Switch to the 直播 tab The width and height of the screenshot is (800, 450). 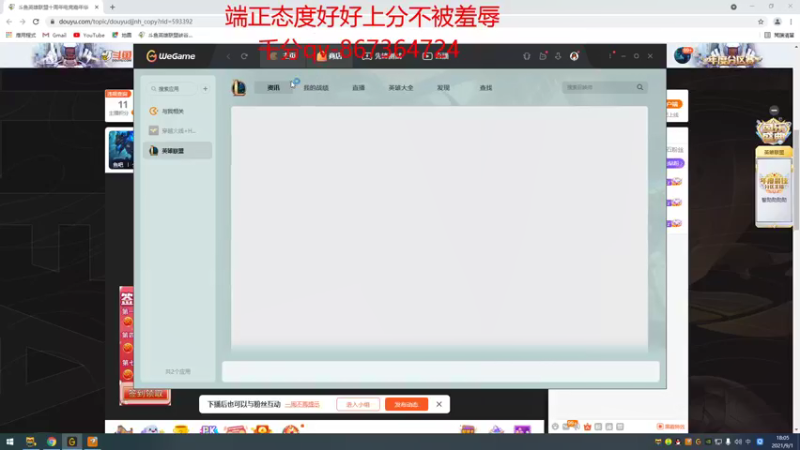click(x=359, y=88)
